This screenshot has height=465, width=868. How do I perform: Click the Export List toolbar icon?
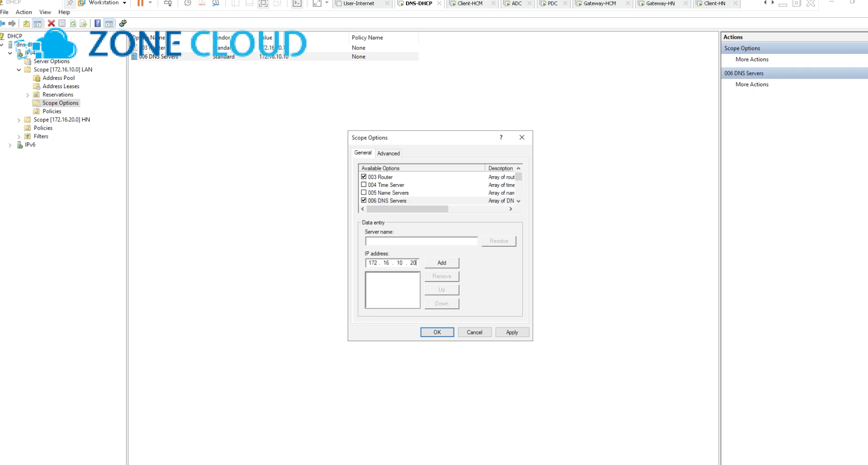coord(83,23)
